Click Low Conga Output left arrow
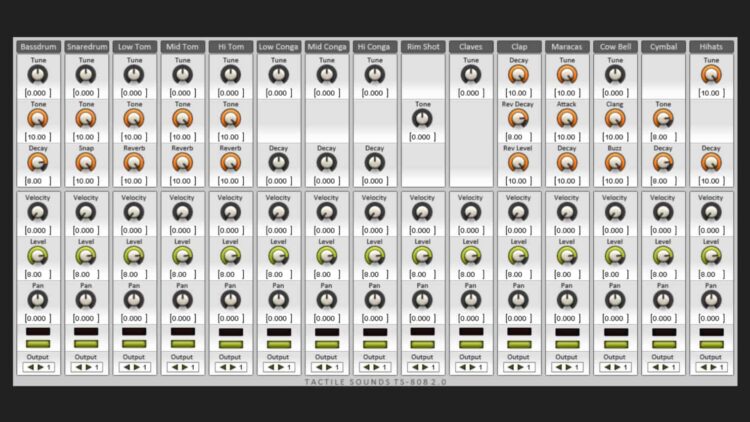 pos(271,367)
